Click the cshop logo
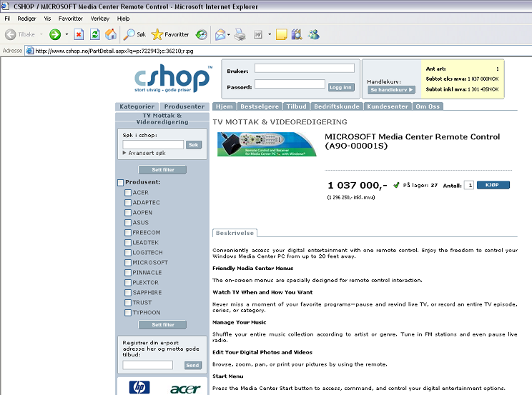The height and width of the screenshot is (395, 532). pos(173,79)
